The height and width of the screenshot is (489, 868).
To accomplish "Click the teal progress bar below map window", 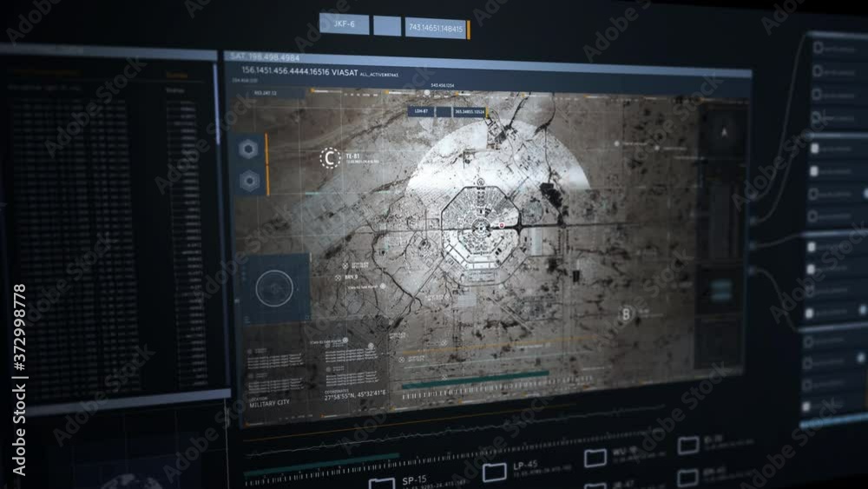I will coord(321,465).
